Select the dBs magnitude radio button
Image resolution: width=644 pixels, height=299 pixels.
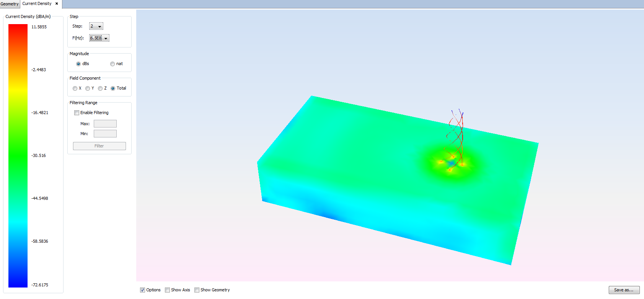pos(78,64)
